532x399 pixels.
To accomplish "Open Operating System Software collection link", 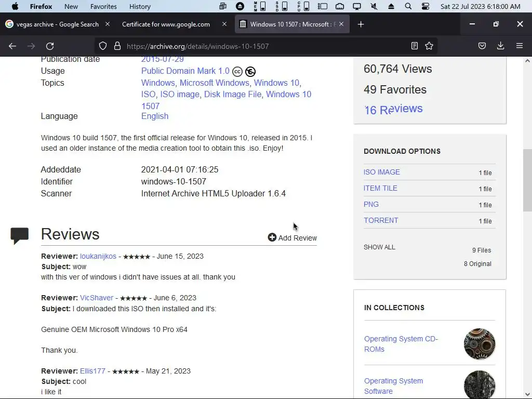I will (394, 386).
